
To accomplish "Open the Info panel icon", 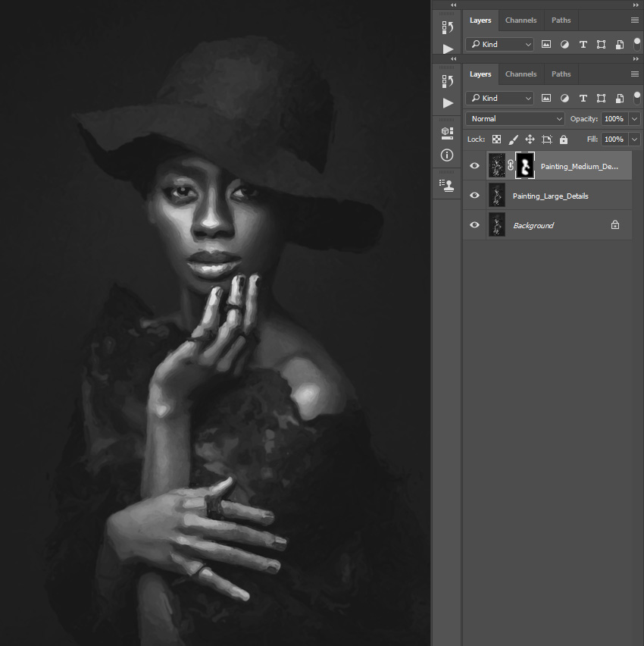I will coord(447,155).
